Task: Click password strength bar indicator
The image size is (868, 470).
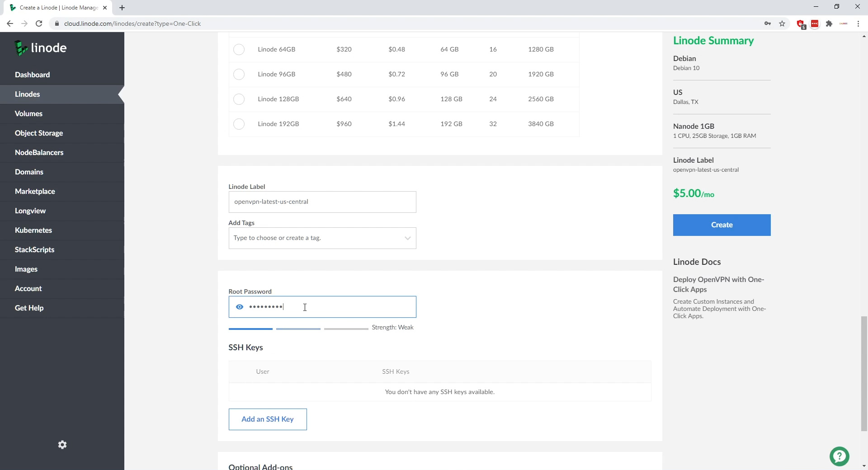Action: point(298,329)
